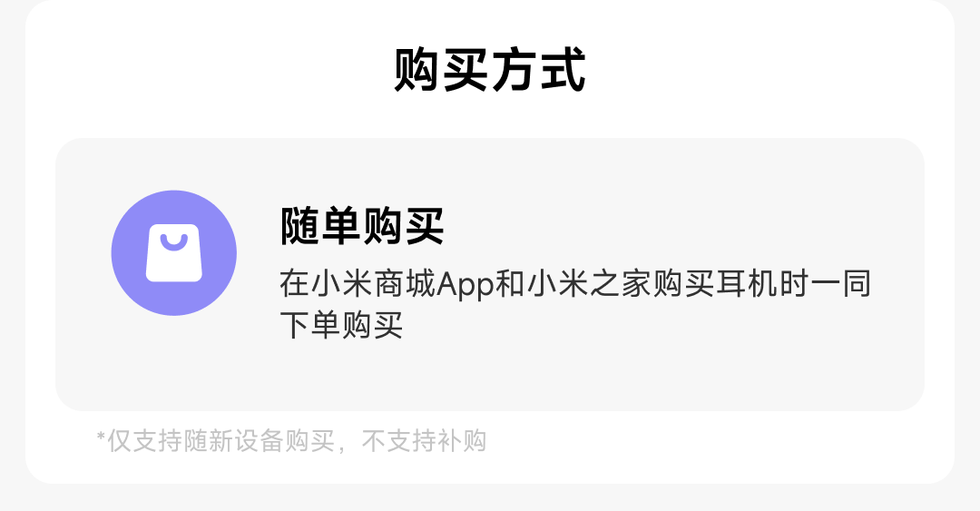Click the word 购买 in the main title
Viewport: 980px width, 511px height.
(x=441, y=70)
